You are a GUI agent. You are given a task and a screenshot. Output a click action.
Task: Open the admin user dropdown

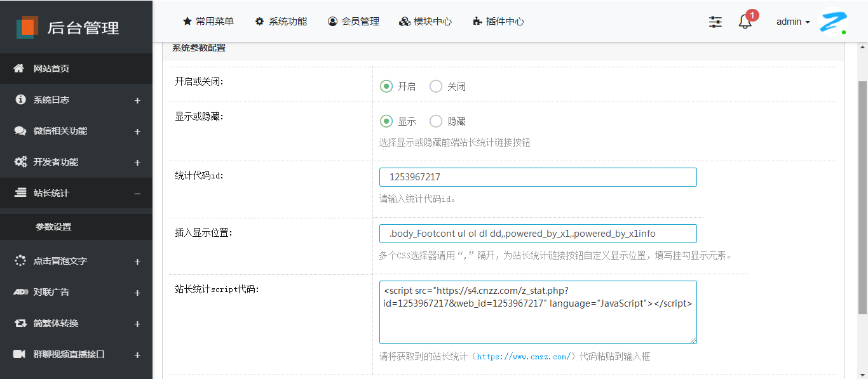coord(793,22)
